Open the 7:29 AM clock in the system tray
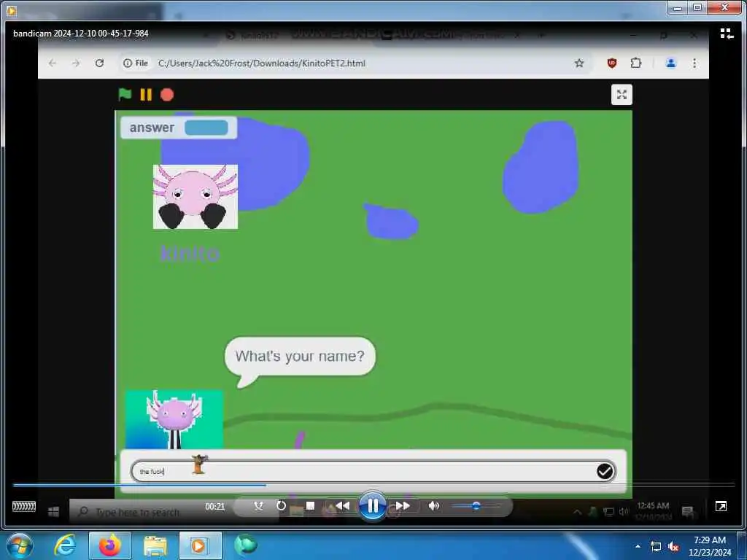 (x=709, y=545)
